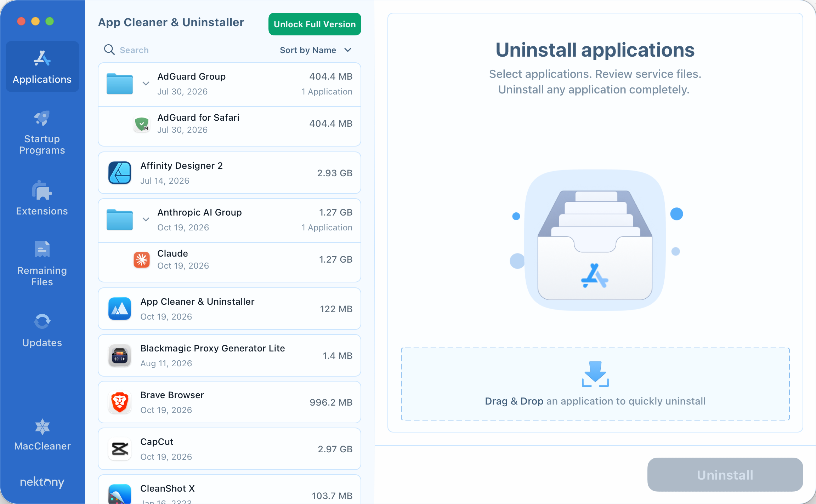Image resolution: width=816 pixels, height=504 pixels.
Task: Select the Affinity Designer 2 app icon
Action: tap(120, 173)
